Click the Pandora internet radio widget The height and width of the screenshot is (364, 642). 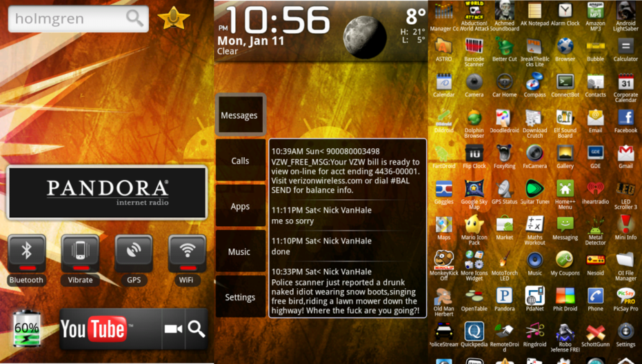(107, 192)
